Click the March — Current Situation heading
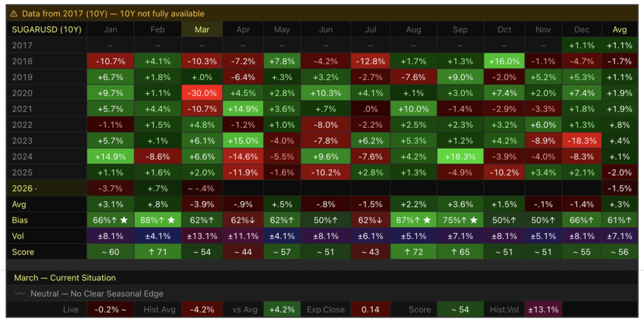644x325 pixels. coord(64,278)
